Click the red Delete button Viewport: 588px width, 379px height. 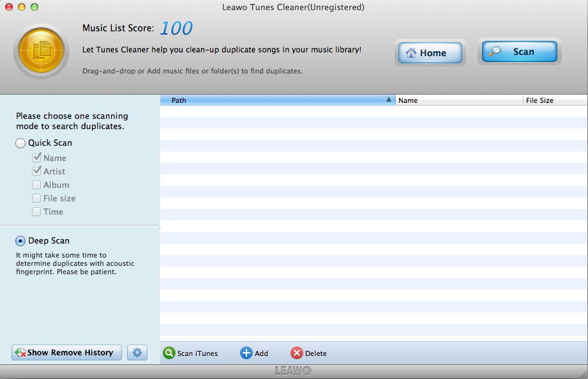(x=308, y=353)
